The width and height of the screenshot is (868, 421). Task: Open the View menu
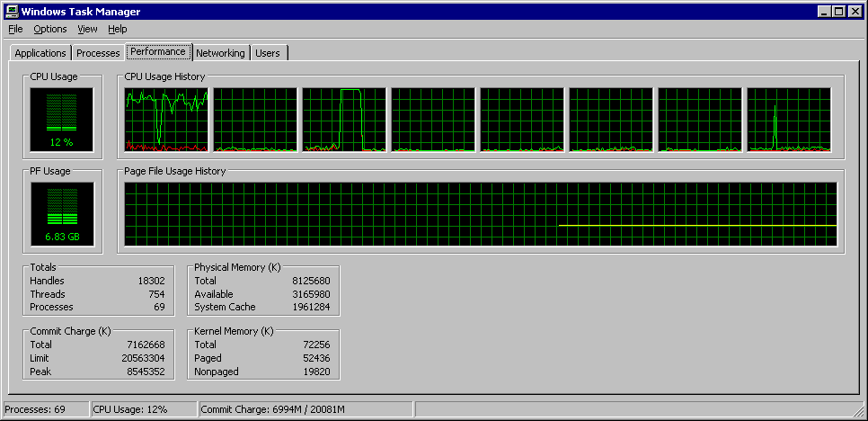87,29
